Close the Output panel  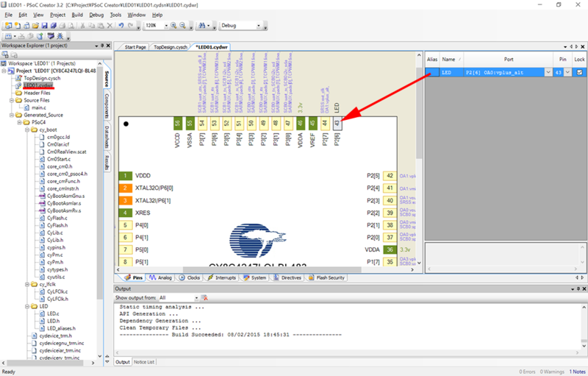[584, 288]
